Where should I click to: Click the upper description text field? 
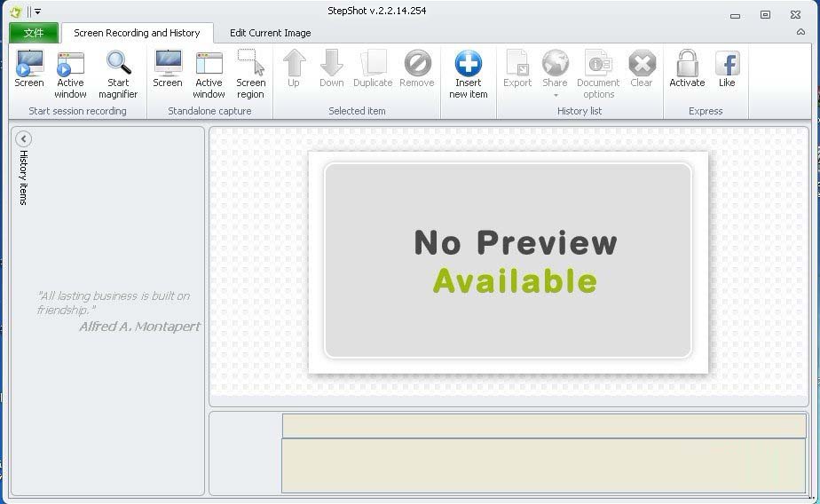pyautogui.click(x=543, y=426)
